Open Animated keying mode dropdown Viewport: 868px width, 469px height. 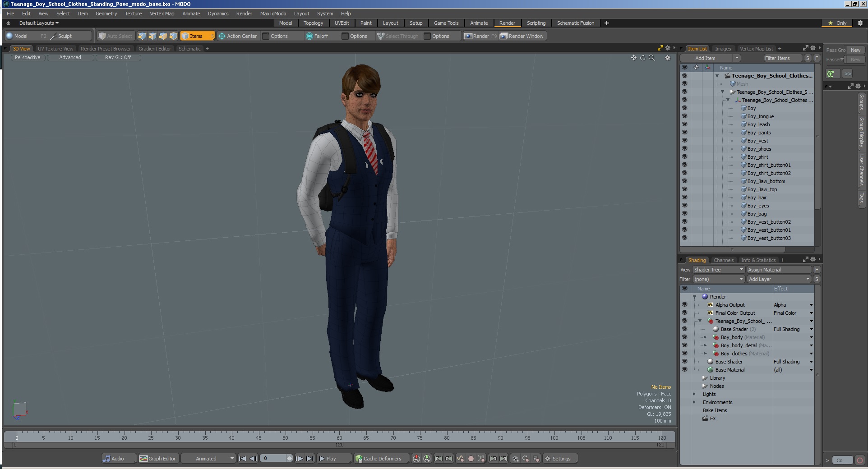click(x=208, y=459)
